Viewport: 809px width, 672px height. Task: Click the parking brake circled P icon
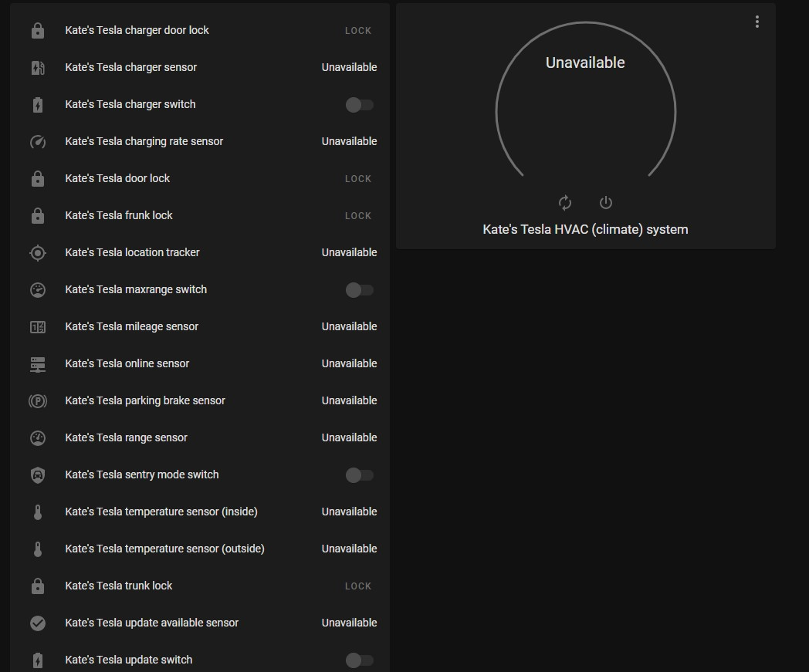click(x=38, y=400)
